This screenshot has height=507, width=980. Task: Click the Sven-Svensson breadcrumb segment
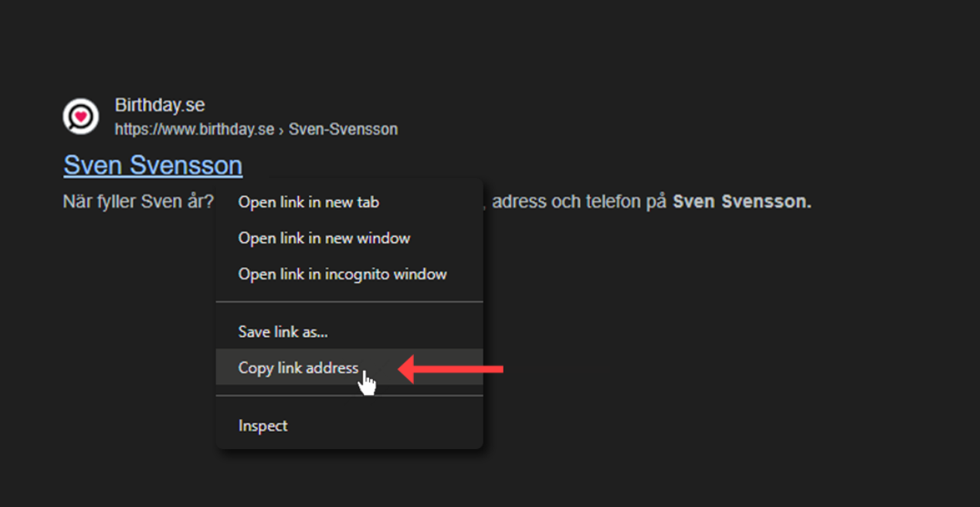pyautogui.click(x=343, y=130)
